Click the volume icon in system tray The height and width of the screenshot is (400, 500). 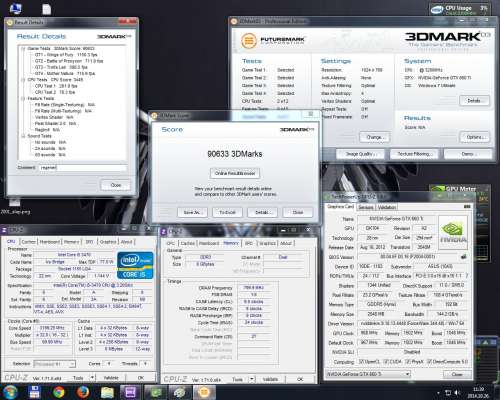[458, 393]
